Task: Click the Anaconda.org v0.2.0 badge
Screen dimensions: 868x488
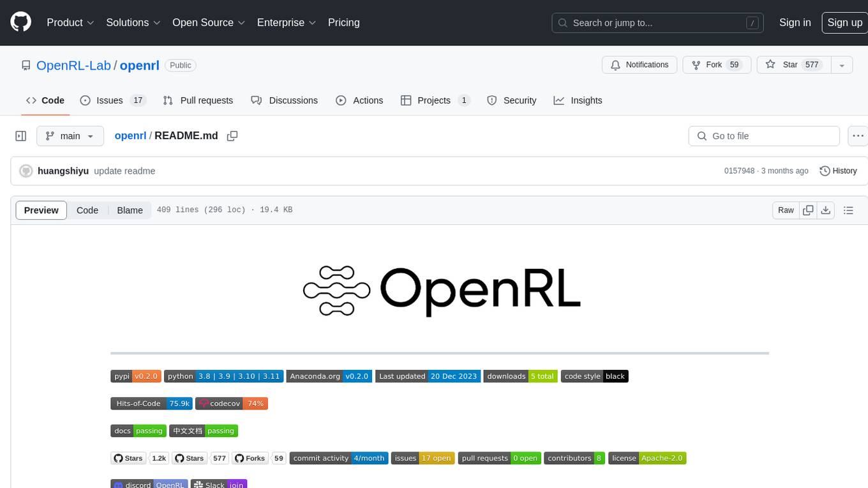Action: point(329,376)
